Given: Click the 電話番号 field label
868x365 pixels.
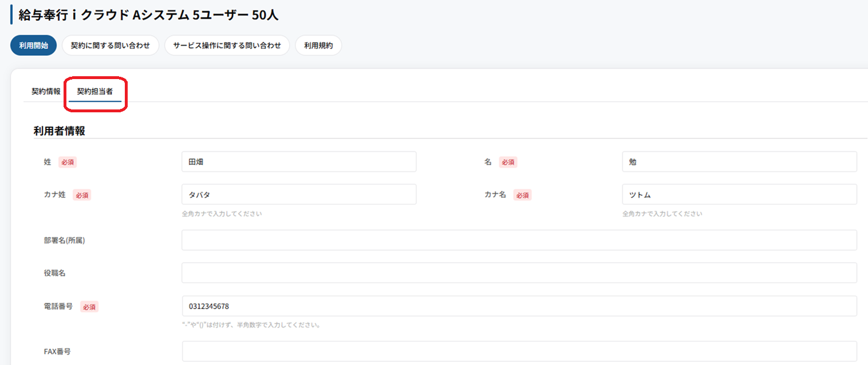Looking at the screenshot, I should (x=58, y=306).
